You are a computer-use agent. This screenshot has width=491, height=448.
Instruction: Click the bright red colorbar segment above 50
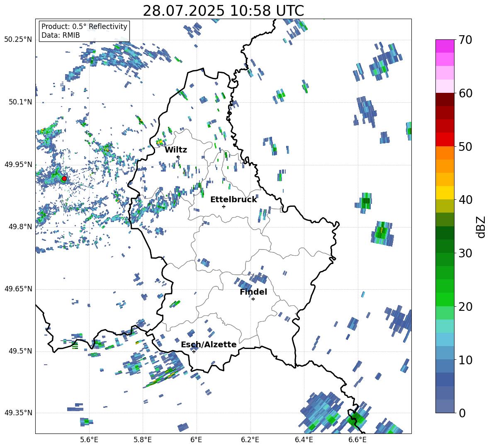[445, 140]
